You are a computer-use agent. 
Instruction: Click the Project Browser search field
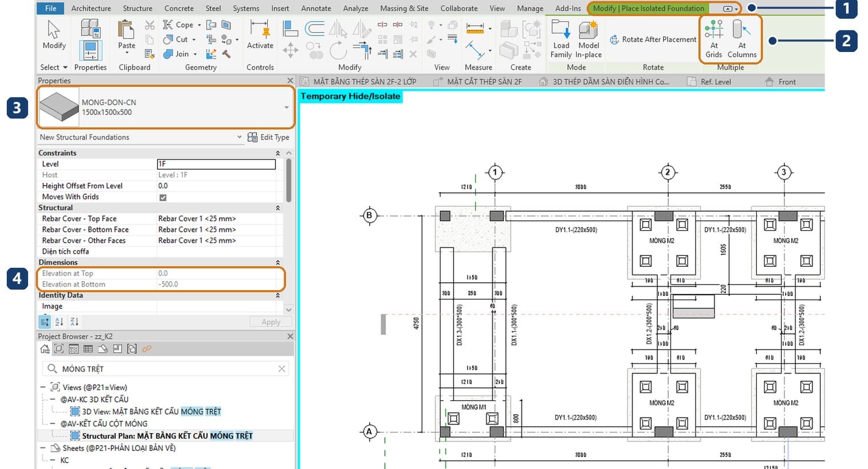pyautogui.click(x=166, y=369)
